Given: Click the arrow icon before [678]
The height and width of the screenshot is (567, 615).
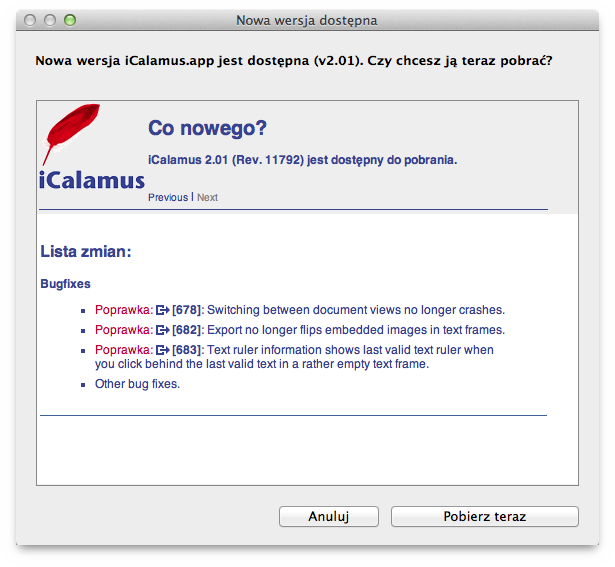Looking at the screenshot, I should point(163,310).
